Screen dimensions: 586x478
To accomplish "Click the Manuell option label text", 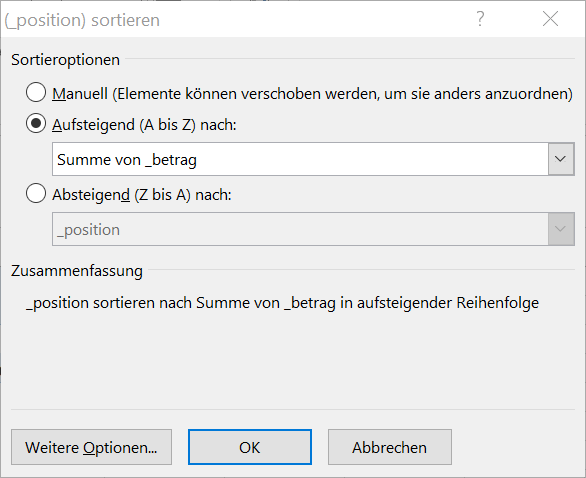I will (x=312, y=93).
